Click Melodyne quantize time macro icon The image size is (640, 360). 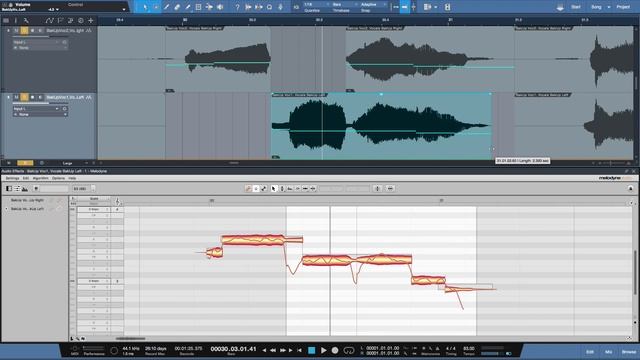click(390, 189)
